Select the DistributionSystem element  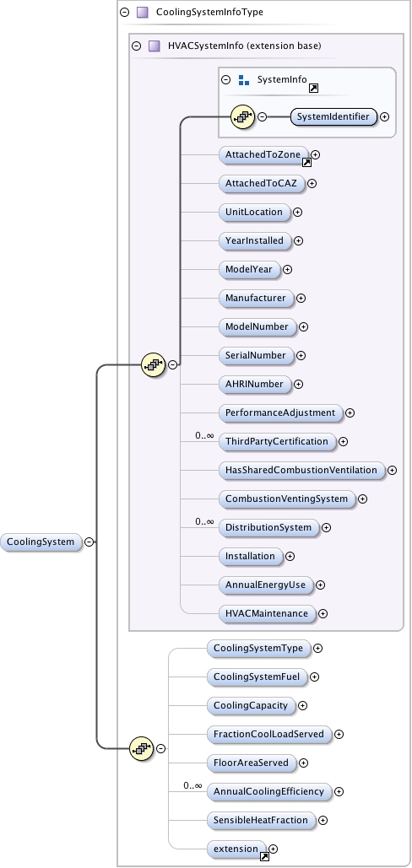(268, 527)
